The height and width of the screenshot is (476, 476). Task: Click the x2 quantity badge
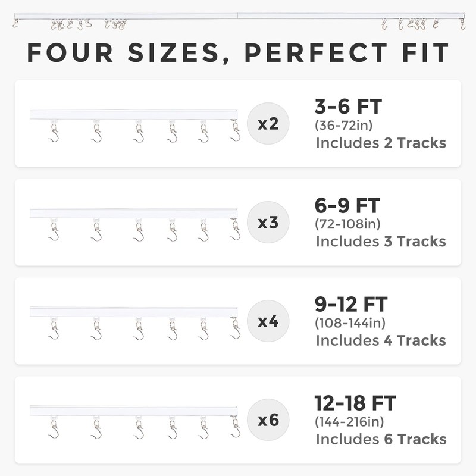(268, 124)
